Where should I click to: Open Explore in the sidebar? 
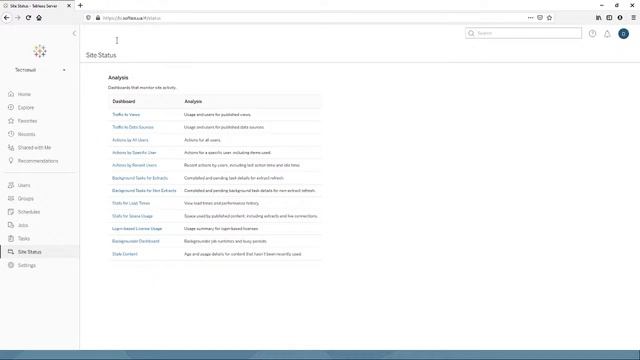tap(26, 108)
